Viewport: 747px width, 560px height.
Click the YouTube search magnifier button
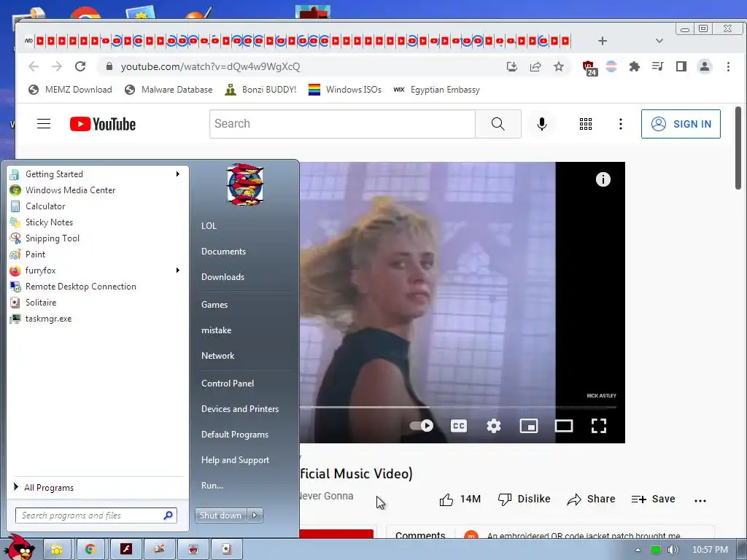(x=498, y=124)
